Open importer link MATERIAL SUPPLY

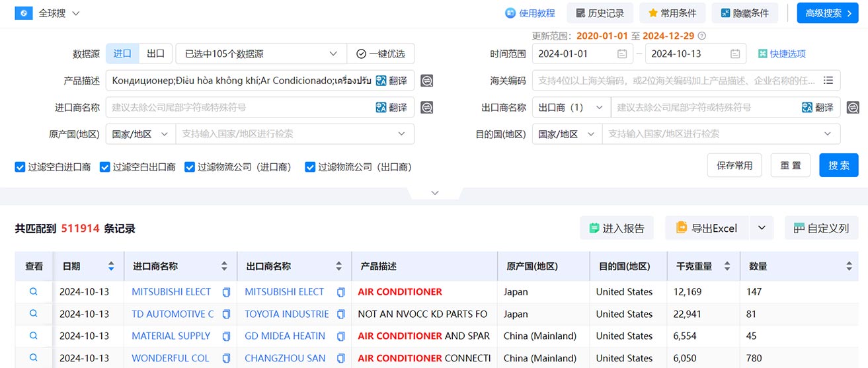tap(171, 336)
